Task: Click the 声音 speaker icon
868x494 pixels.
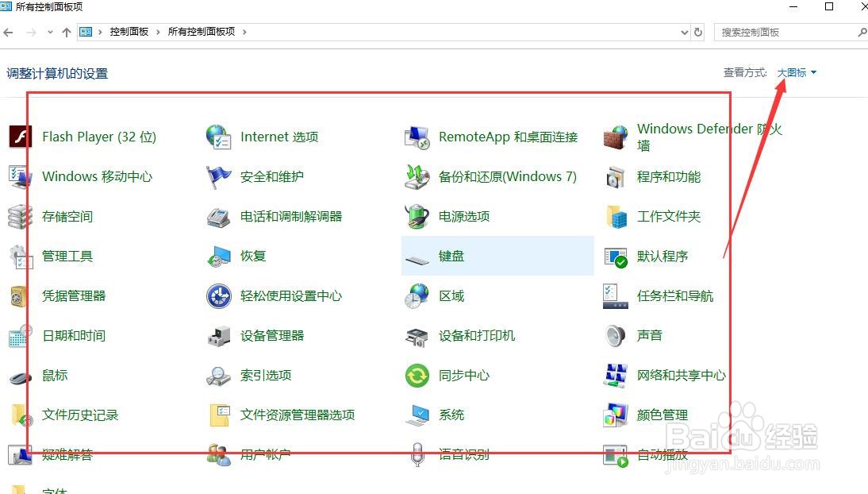Action: [x=616, y=335]
